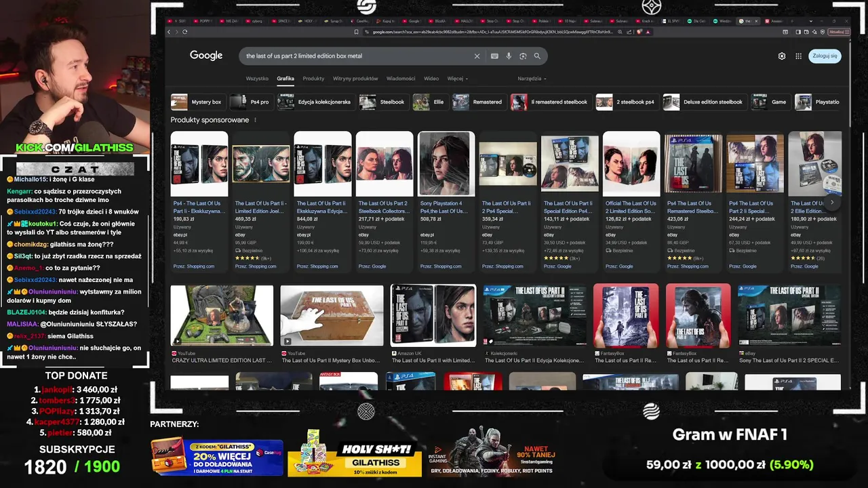Viewport: 868px width, 488px height.
Task: Open the 126,62 zł Official Limited Edition product
Action: 631,201
